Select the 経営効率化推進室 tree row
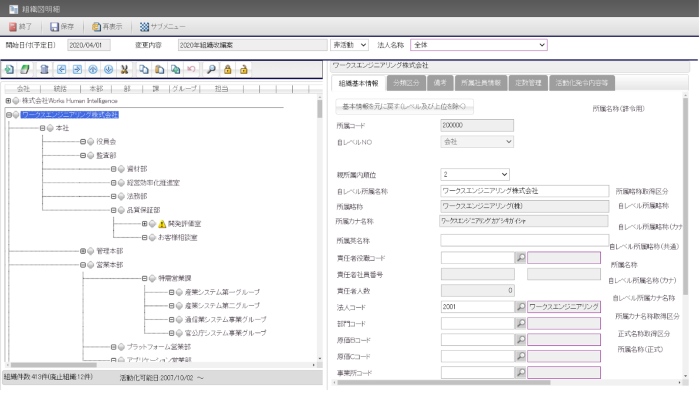Image resolution: width=700 pixels, height=394 pixels. [153, 183]
